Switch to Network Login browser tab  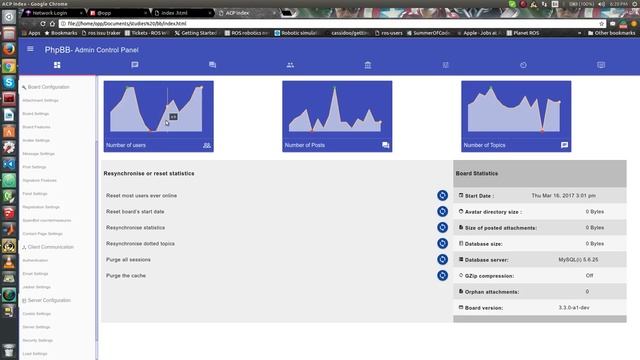52,13
